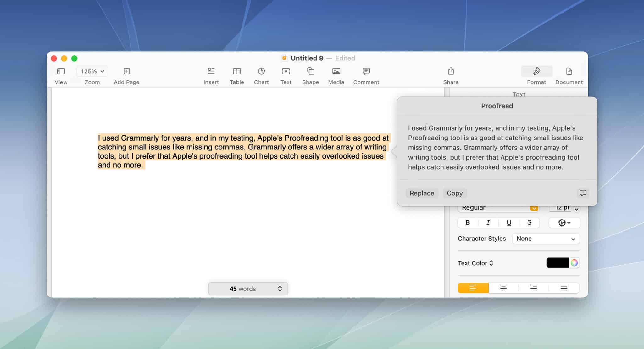Click the black text color swatch
This screenshot has width=644, height=349.
coord(558,263)
